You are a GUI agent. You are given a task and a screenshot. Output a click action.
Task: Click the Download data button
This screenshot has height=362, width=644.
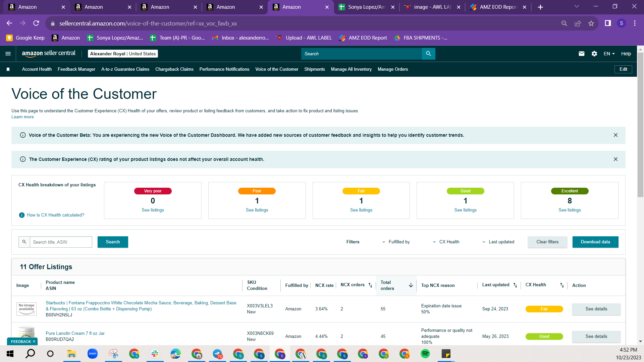pyautogui.click(x=595, y=242)
